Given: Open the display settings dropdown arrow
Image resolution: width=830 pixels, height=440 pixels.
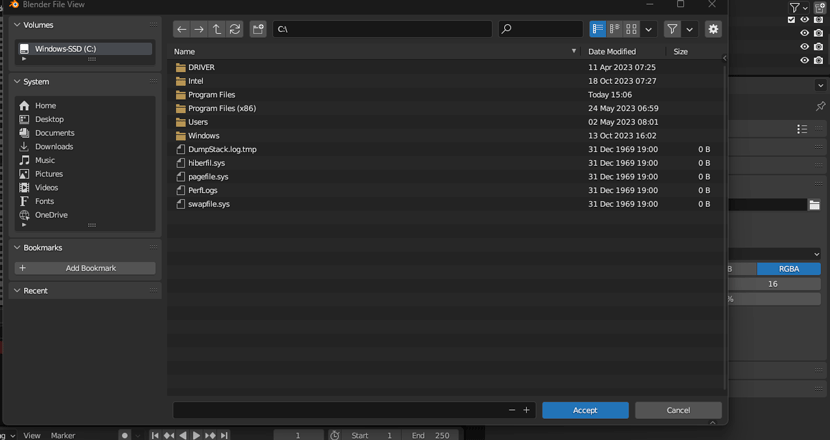Looking at the screenshot, I should click(648, 29).
